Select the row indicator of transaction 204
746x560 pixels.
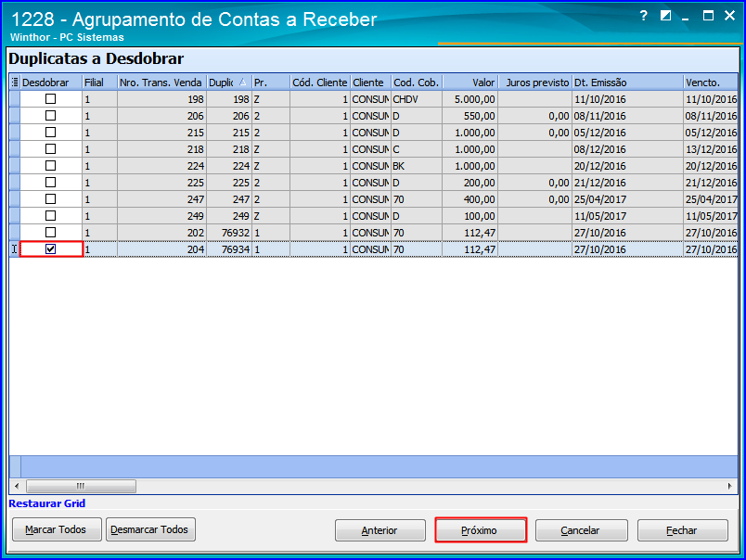point(15,248)
